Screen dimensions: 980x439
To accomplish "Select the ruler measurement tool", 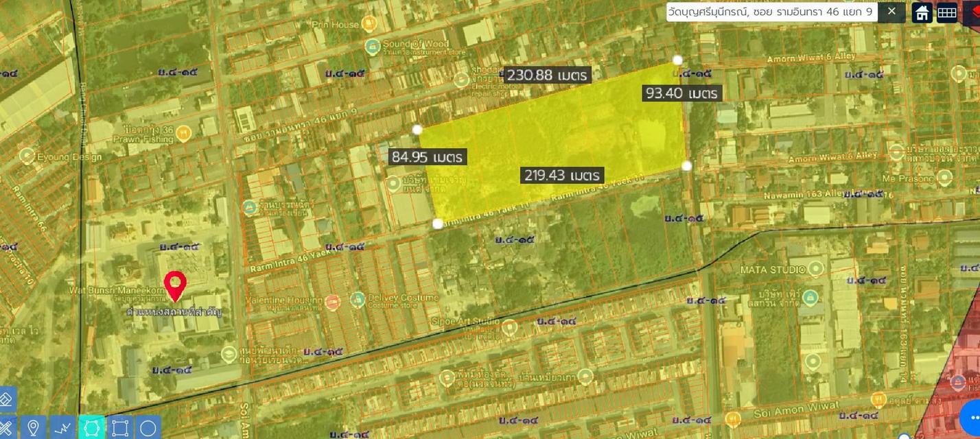I will point(5,428).
